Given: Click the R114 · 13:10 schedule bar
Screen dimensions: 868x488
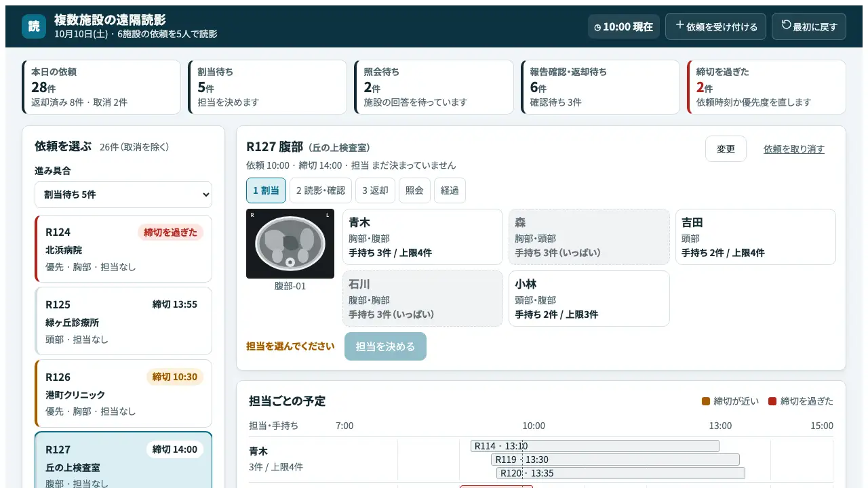Looking at the screenshot, I should tap(595, 446).
